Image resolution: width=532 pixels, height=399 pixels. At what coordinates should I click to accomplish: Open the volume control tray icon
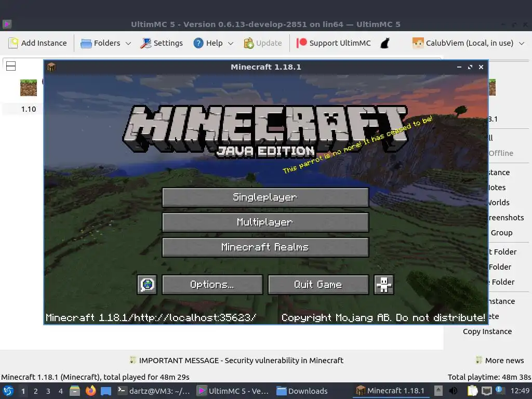point(453,391)
